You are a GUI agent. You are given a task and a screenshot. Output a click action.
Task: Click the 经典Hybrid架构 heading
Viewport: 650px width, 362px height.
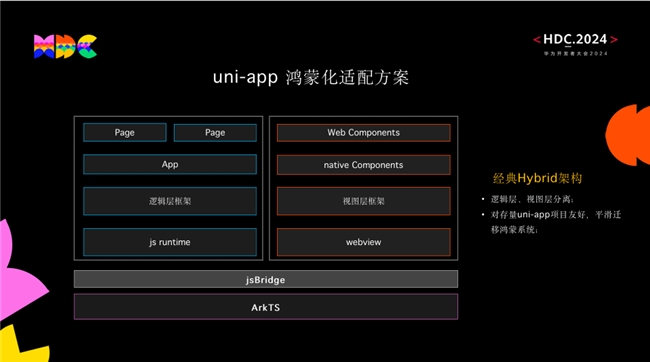coord(537,178)
